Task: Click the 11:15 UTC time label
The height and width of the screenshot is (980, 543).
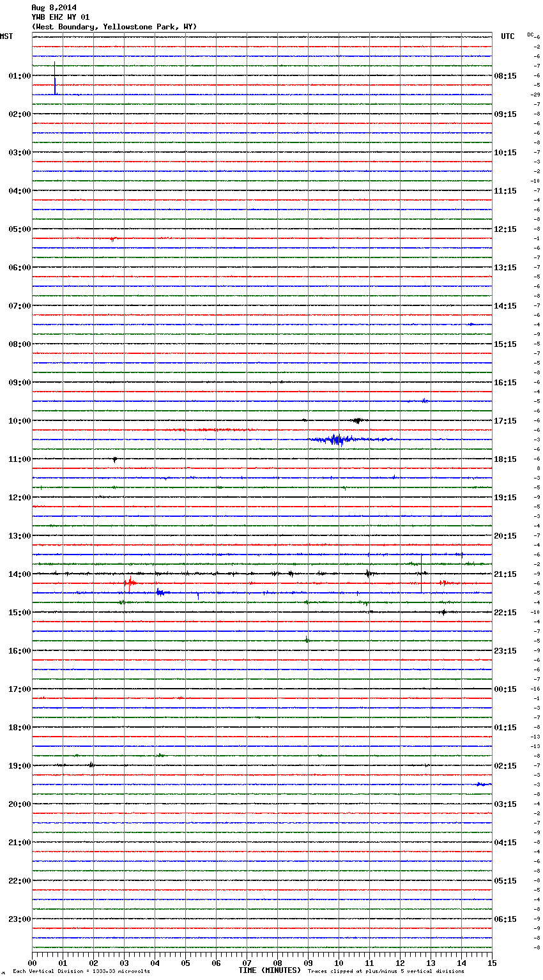Action: point(505,191)
